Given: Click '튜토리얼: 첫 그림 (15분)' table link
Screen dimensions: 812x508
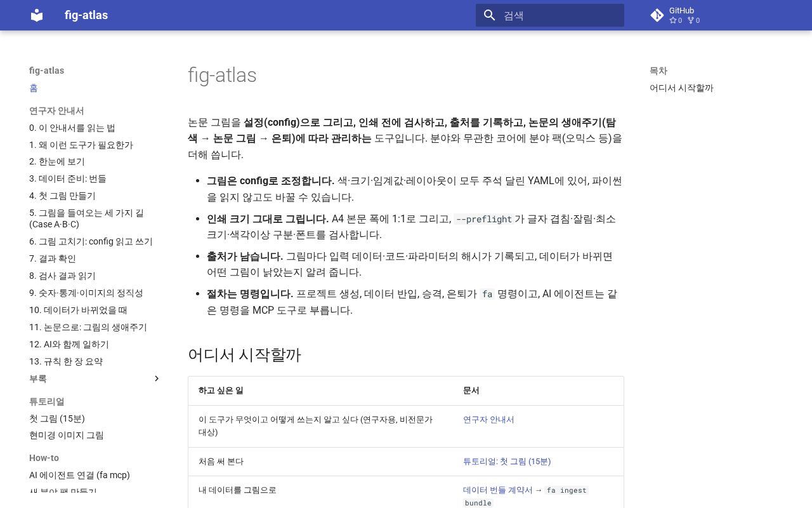Looking at the screenshot, I should tap(507, 462).
